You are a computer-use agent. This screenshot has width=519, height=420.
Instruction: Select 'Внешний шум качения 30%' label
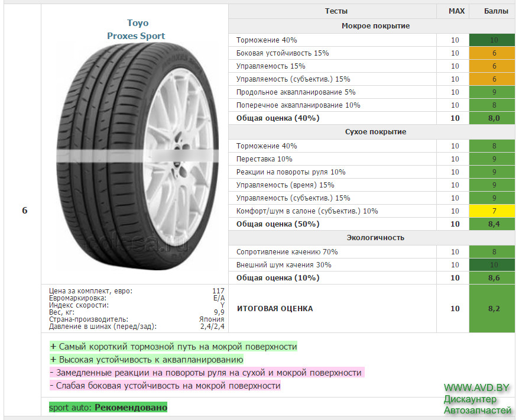point(284,265)
